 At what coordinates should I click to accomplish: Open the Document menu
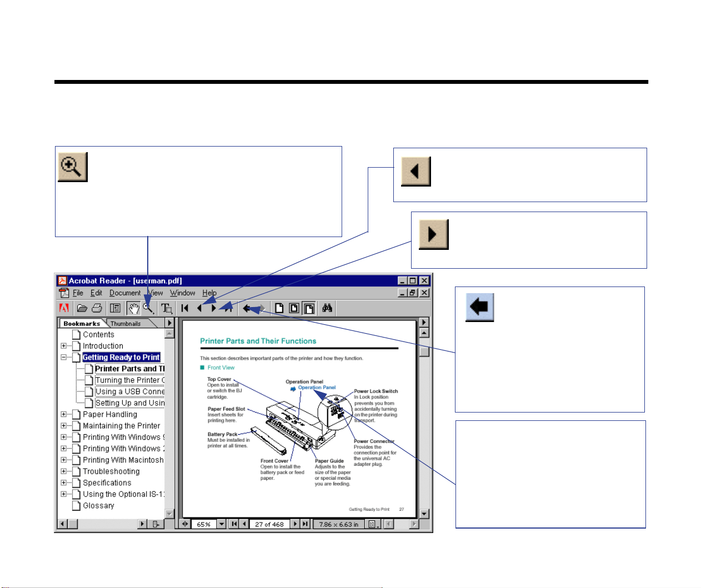click(x=125, y=293)
